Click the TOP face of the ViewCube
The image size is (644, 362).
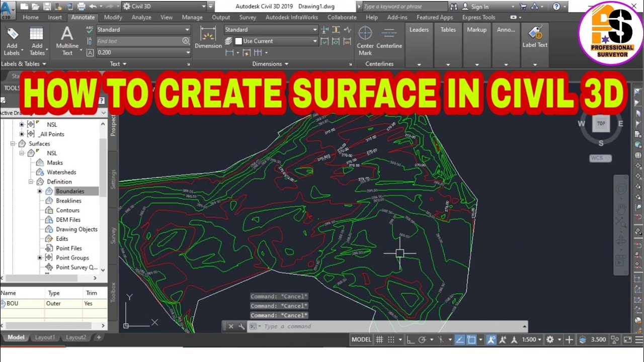pos(601,124)
